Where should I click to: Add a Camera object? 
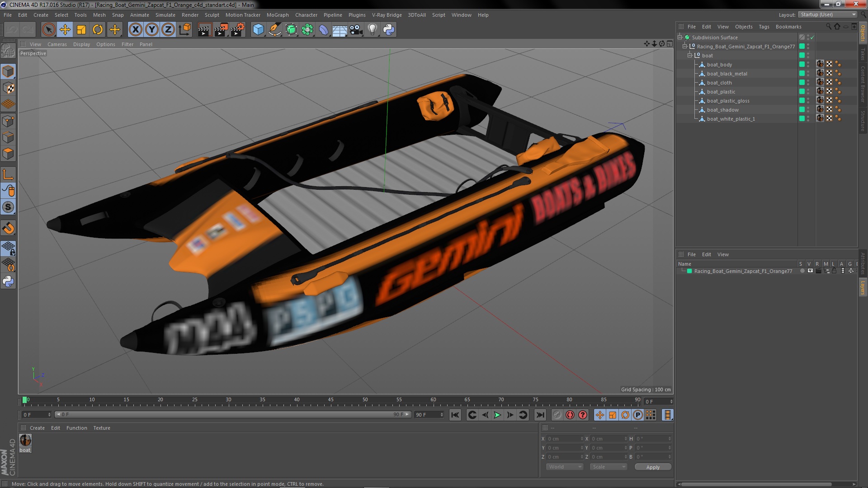[356, 30]
